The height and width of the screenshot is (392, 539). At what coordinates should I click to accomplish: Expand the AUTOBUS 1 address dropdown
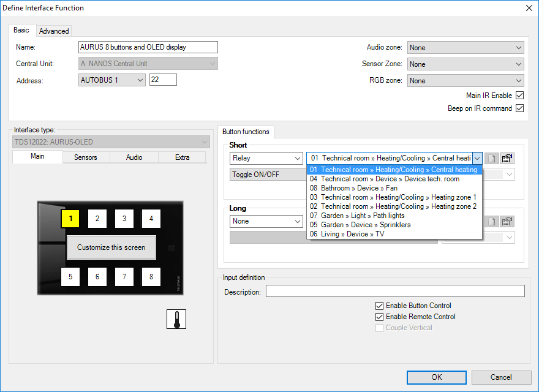[x=112, y=80]
